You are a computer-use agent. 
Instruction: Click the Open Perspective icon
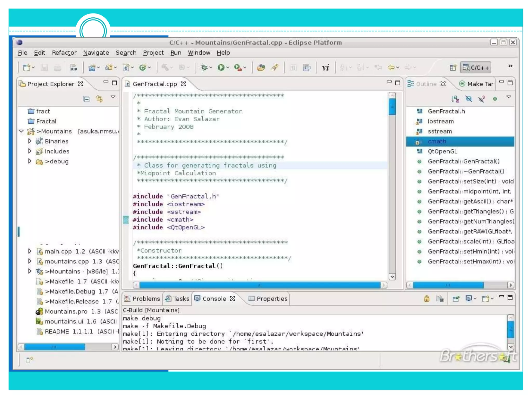pos(453,68)
